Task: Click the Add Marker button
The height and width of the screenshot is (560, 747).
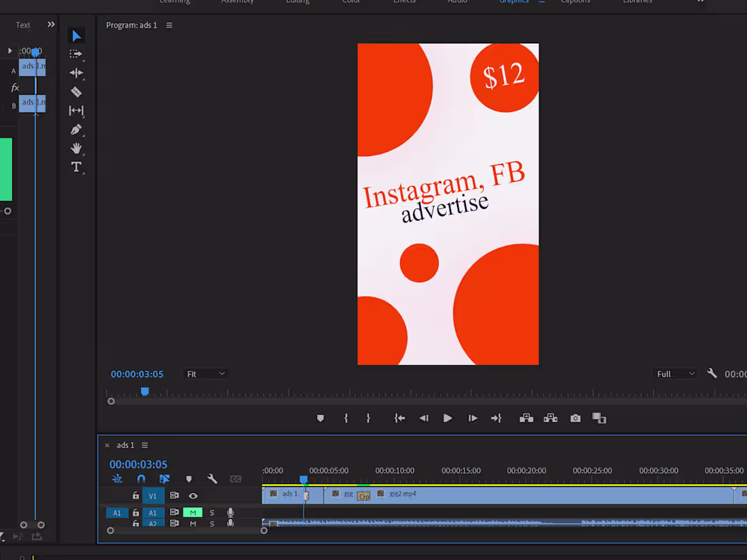Action: [320, 418]
